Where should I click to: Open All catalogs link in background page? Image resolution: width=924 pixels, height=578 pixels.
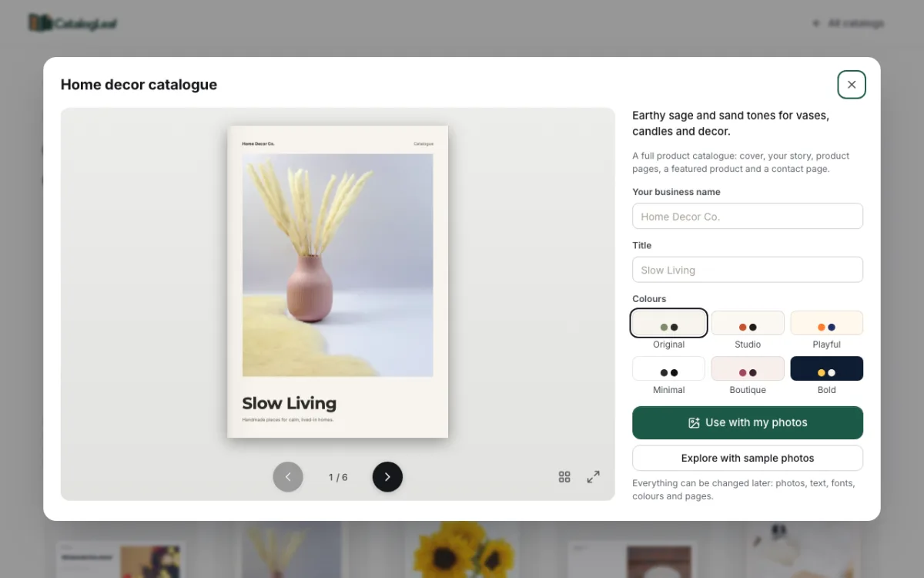(849, 23)
